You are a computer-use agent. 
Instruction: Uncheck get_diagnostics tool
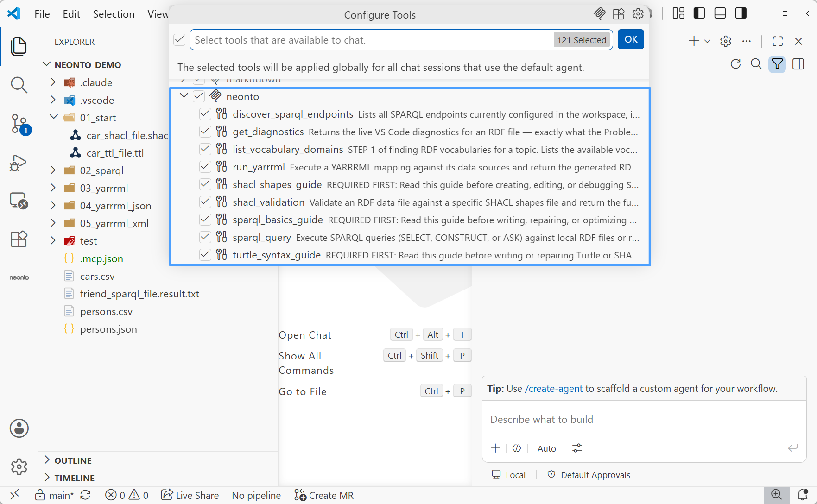(205, 132)
